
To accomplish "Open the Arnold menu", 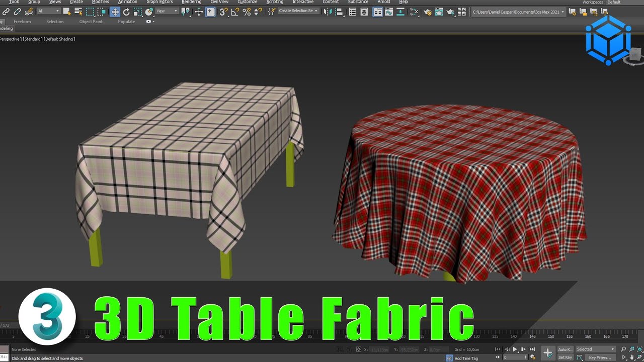I will (x=384, y=2).
